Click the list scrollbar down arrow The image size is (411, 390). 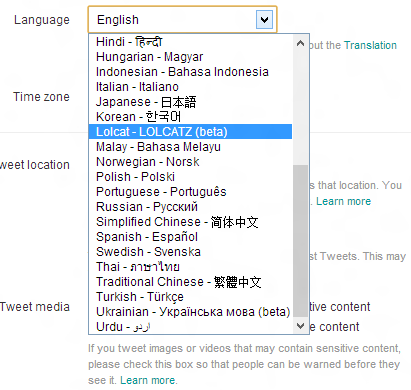(x=300, y=325)
